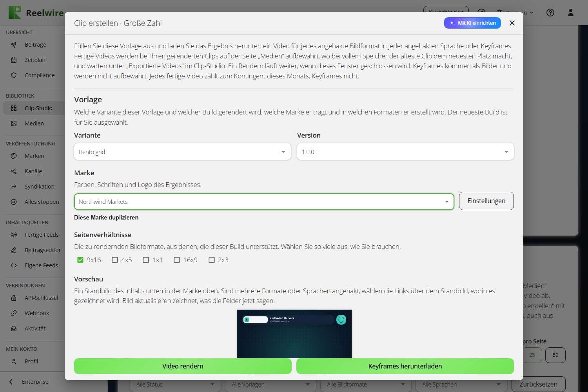Click the Northwind Markets preview still image

294,334
